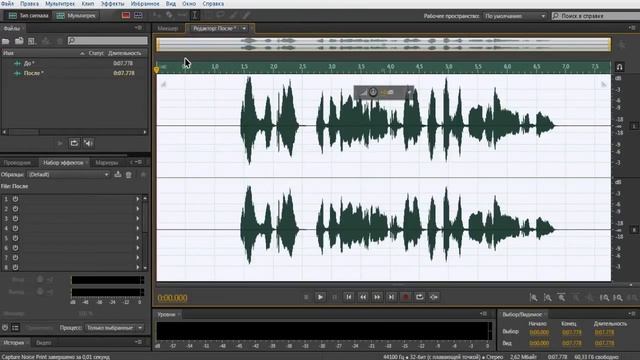Click the Move playhead to next button
This screenshot has width=640, height=360.
pos(391,297)
